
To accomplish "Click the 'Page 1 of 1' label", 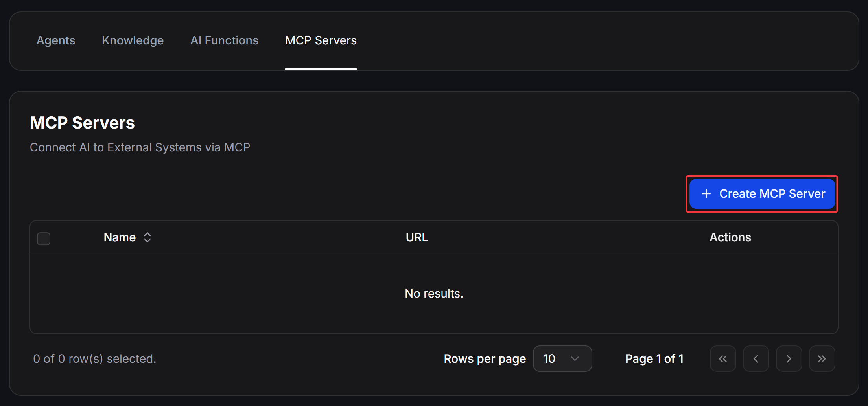I will tap(654, 359).
